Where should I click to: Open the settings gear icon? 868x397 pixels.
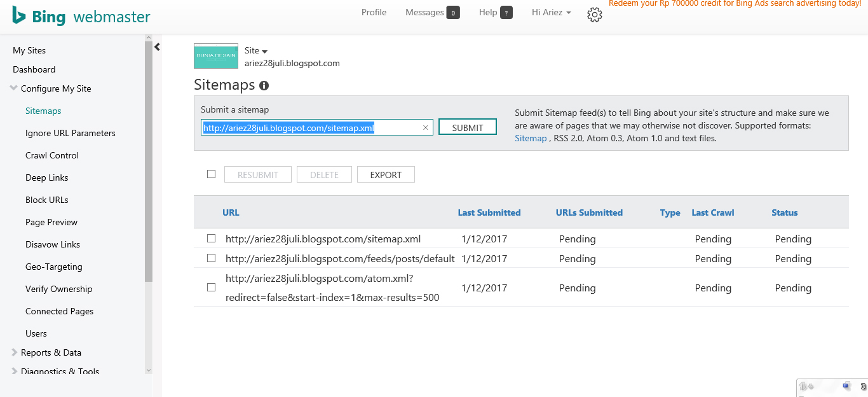click(x=594, y=15)
